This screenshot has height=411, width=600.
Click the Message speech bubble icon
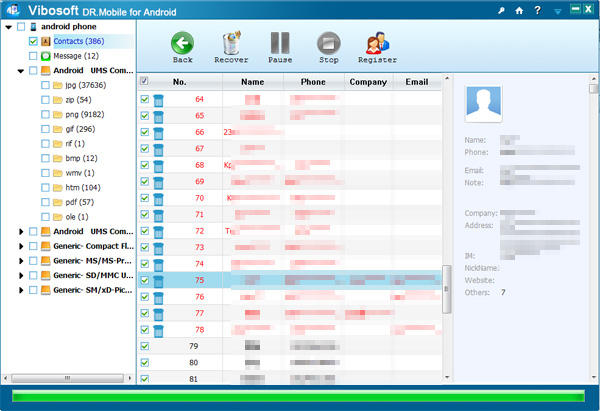tap(46, 56)
